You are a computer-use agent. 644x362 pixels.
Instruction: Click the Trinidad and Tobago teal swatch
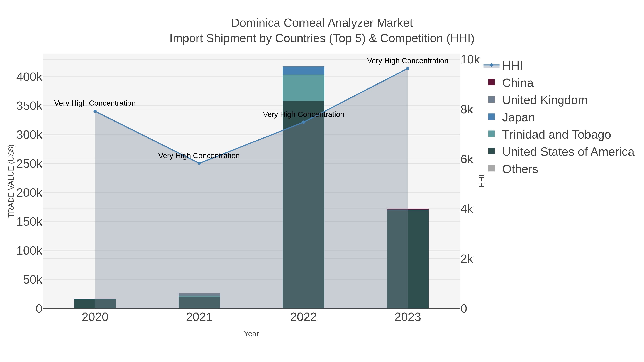point(492,134)
